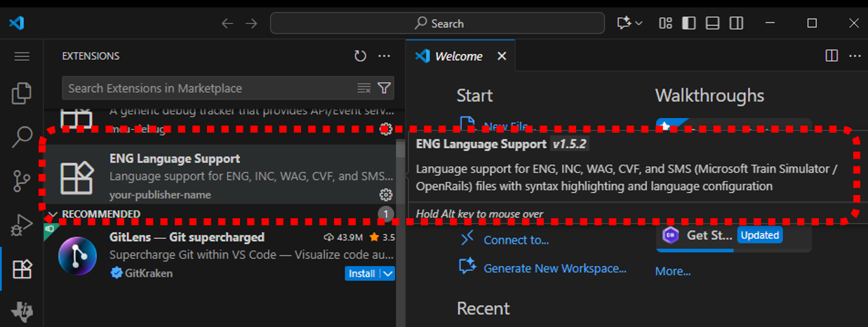Viewport: 868px width, 327px height.
Task: Open editor More Actions ellipsis
Action: click(855, 55)
